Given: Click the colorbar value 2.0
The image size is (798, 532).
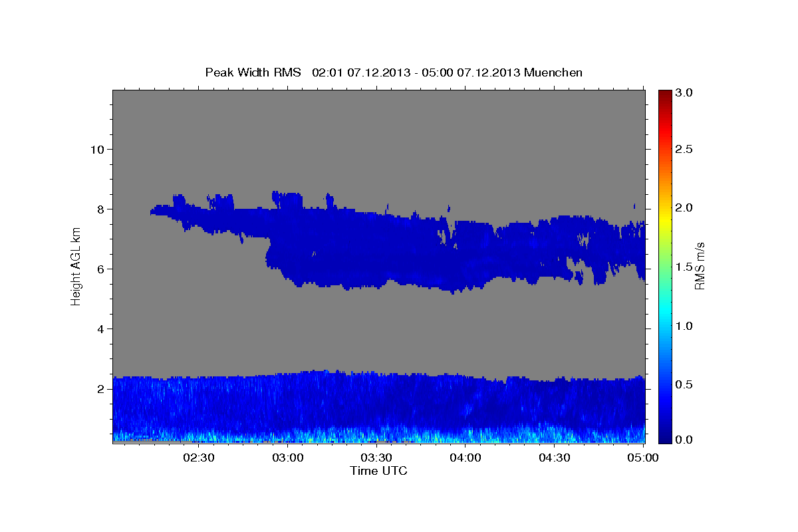Looking at the screenshot, I should [x=685, y=207].
